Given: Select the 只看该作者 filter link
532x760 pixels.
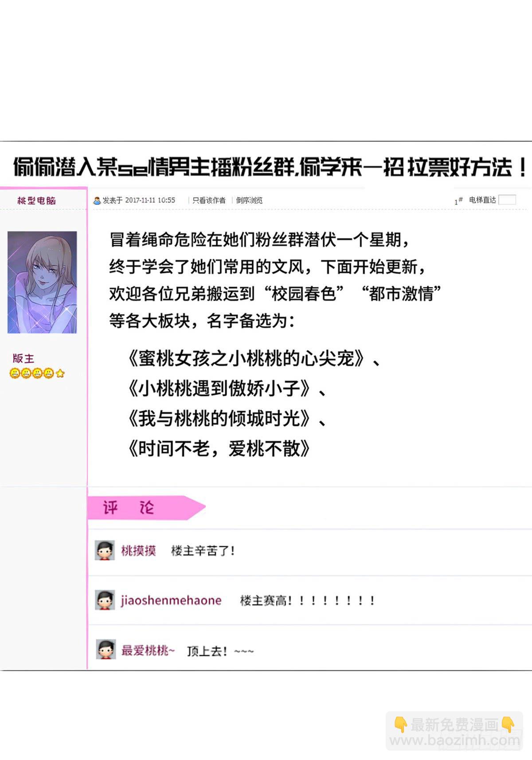Looking at the screenshot, I should pos(209,200).
